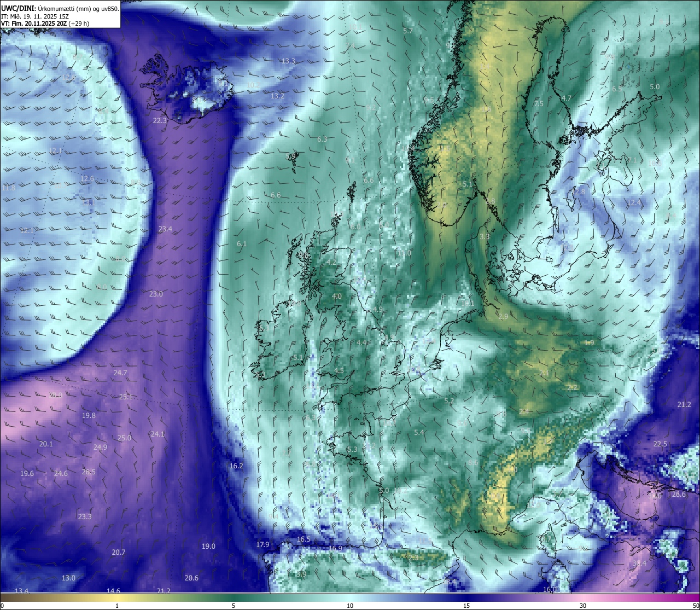700x610 pixels.
Task: Pick the 24.7 value label
Action: [x=120, y=373]
